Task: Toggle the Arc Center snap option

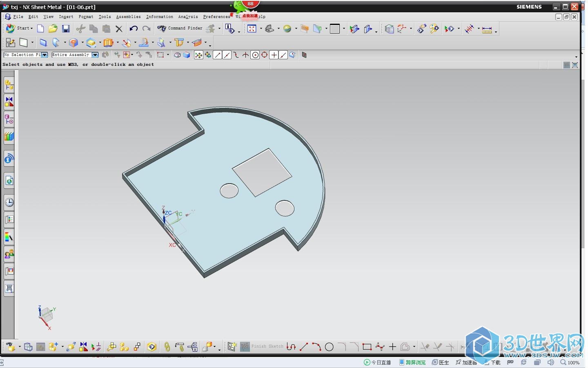Action: tap(255, 55)
